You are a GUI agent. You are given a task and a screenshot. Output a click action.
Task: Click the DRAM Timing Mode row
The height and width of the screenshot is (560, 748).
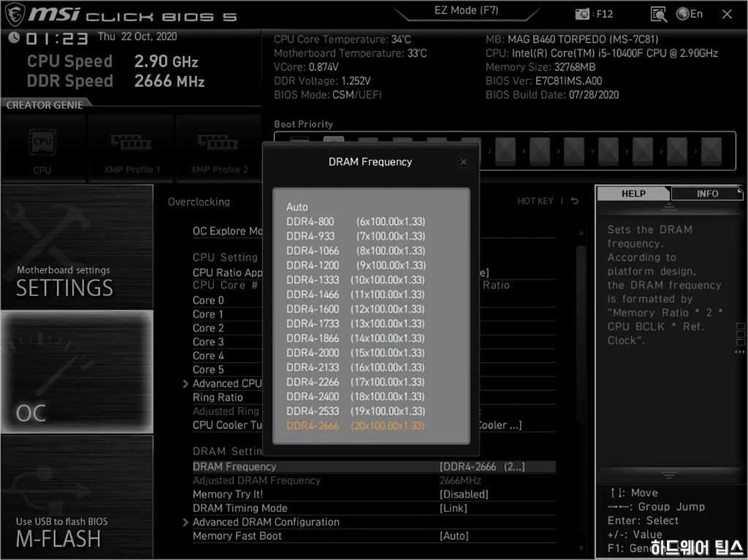click(374, 508)
